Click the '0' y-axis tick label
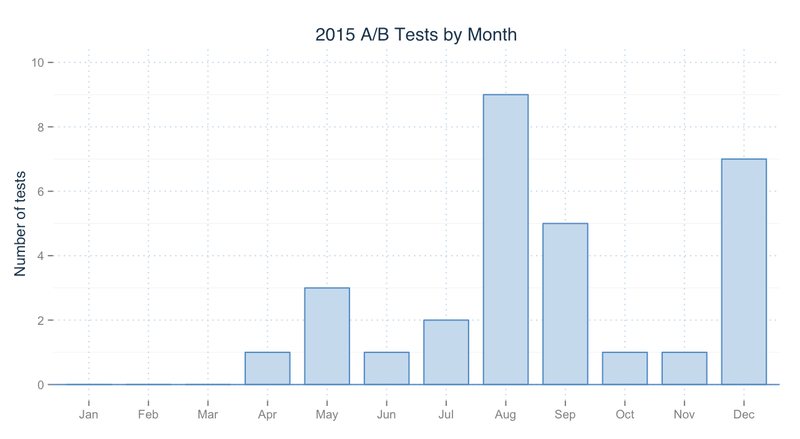Screen dimensions: 800x439 tap(41, 385)
